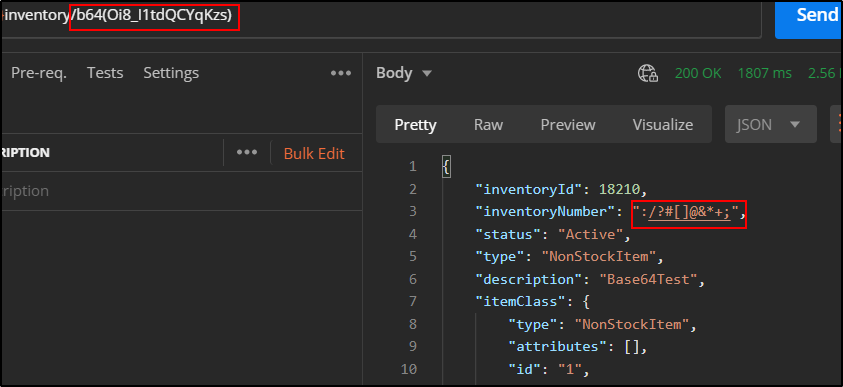Click the network globe lock icon
The width and height of the screenshot is (843, 387).
[x=648, y=74]
